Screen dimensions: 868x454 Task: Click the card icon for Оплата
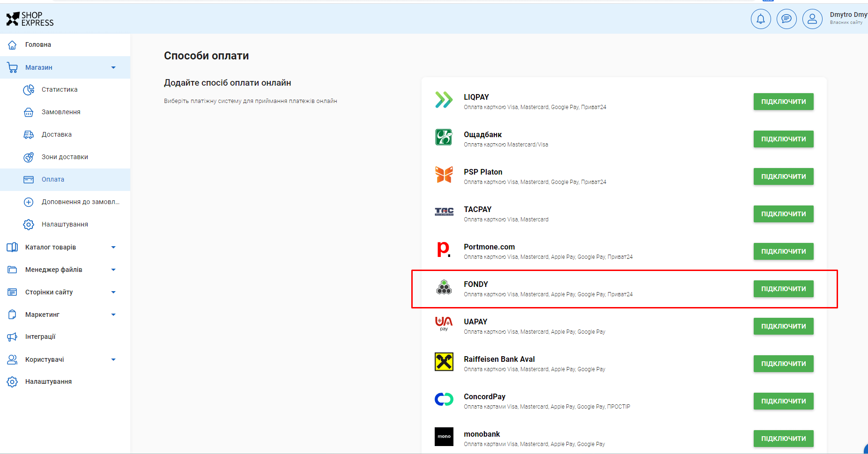coord(29,179)
